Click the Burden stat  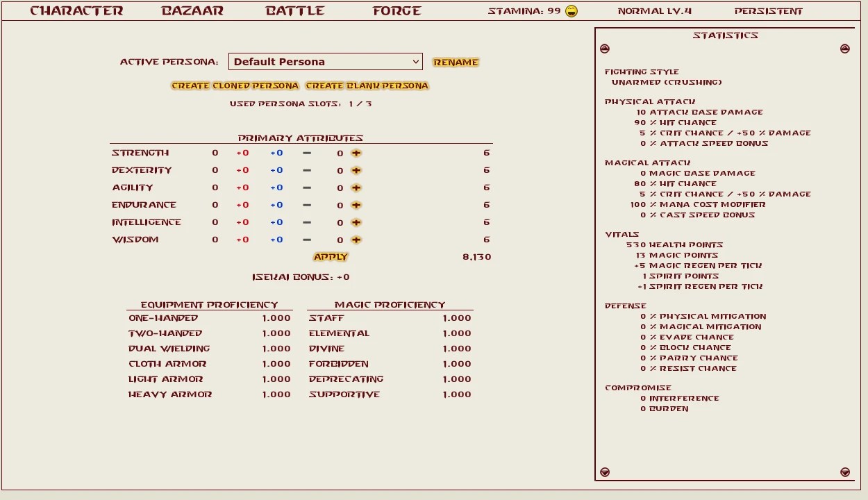pos(665,408)
